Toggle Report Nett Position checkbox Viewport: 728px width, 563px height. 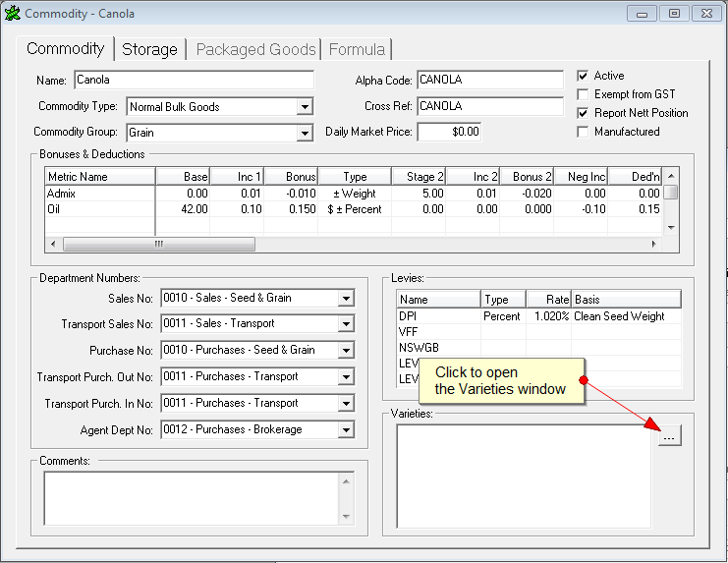(583, 113)
